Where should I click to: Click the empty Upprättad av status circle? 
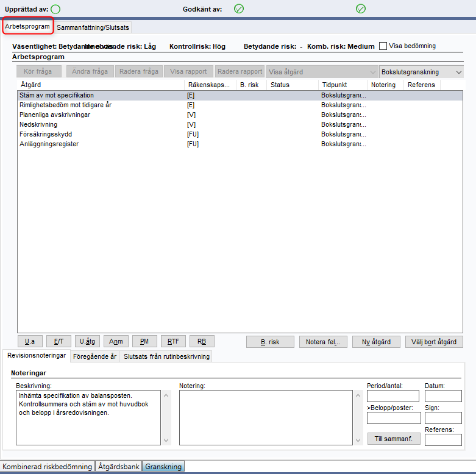pos(55,9)
